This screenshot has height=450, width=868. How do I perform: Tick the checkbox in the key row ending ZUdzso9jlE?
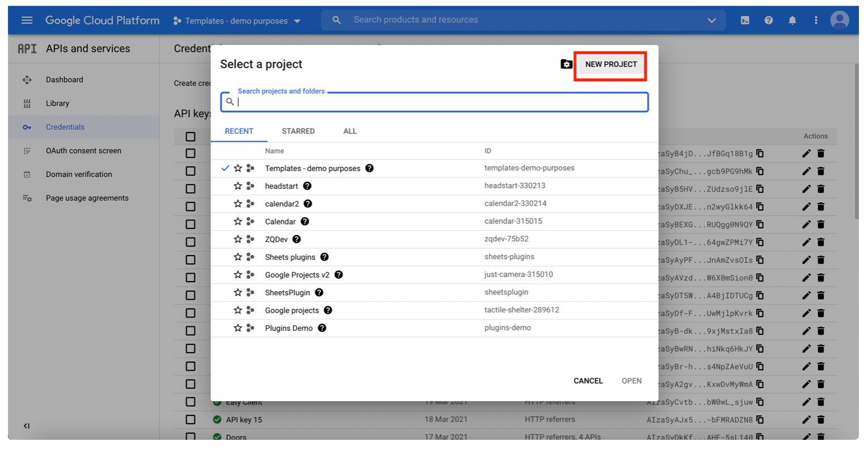(x=191, y=189)
